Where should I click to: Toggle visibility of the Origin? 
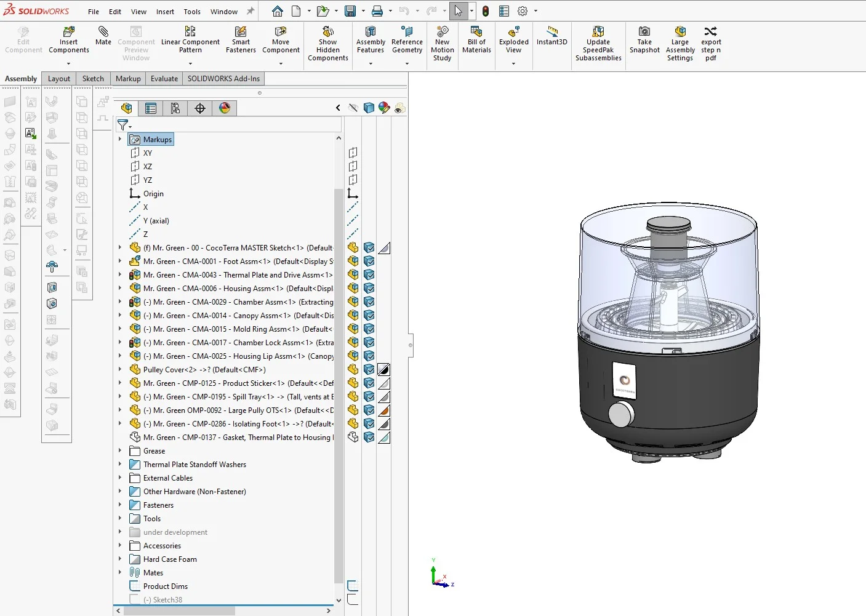353,193
